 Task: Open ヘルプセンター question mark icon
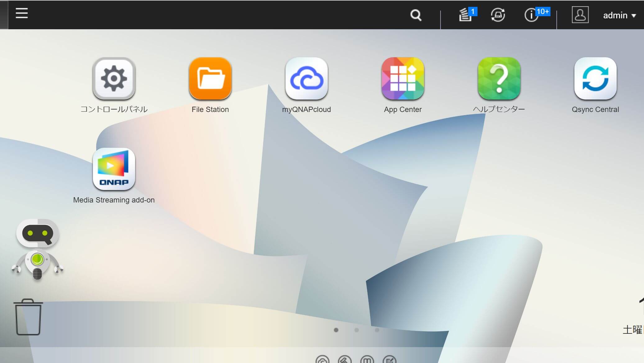(x=499, y=78)
